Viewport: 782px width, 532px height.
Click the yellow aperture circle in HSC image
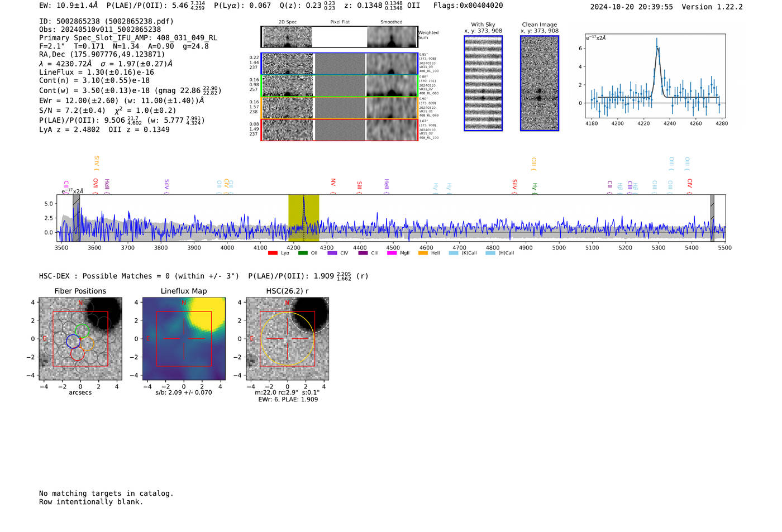point(287,339)
